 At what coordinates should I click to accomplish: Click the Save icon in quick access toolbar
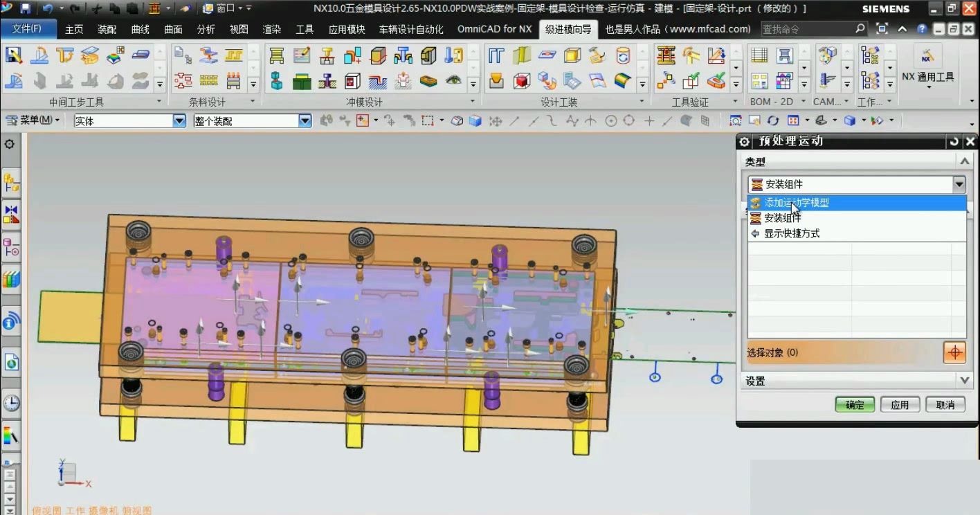pyautogui.click(x=26, y=8)
